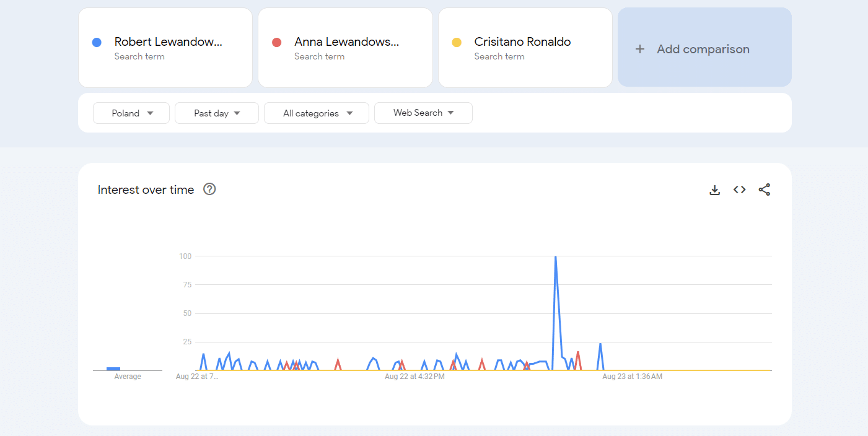Click the Interest over time heading
Image resolution: width=868 pixels, height=436 pixels.
point(146,190)
